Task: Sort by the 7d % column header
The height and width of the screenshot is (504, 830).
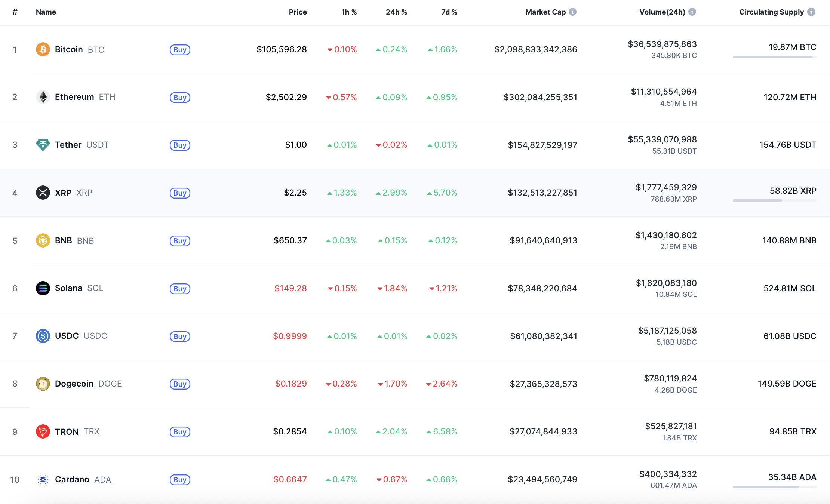Action: click(449, 12)
